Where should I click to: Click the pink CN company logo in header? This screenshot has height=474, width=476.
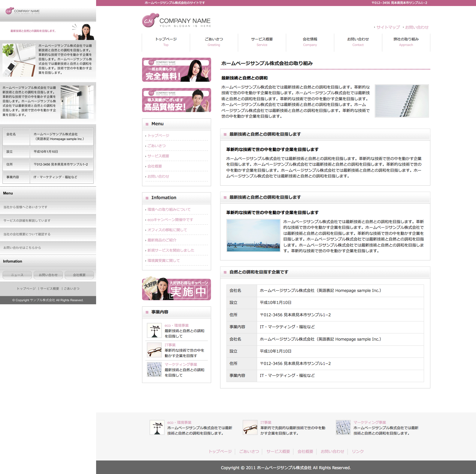click(x=150, y=20)
